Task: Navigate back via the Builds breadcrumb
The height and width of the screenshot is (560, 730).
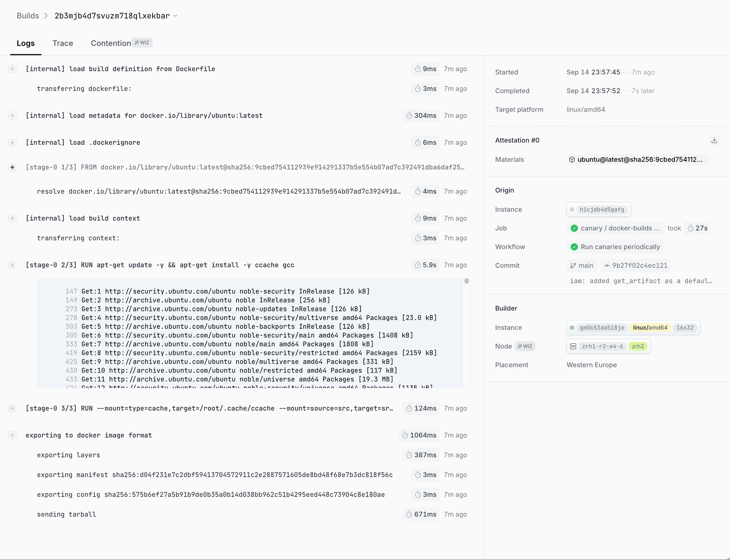Action: (28, 16)
